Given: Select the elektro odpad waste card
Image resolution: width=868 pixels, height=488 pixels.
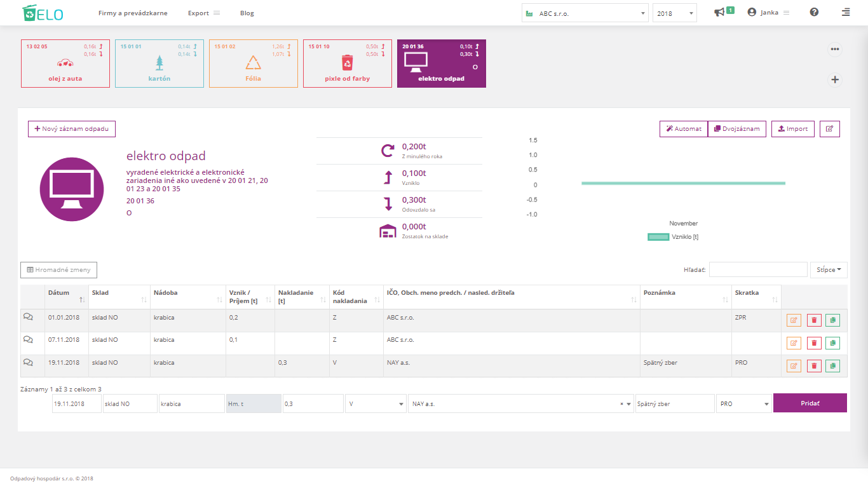Looking at the screenshot, I should tap(442, 63).
